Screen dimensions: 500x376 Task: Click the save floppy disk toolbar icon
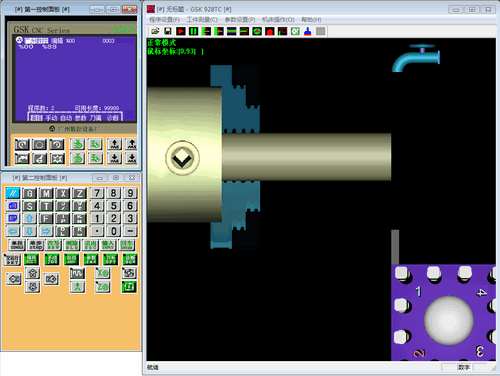tap(168, 31)
